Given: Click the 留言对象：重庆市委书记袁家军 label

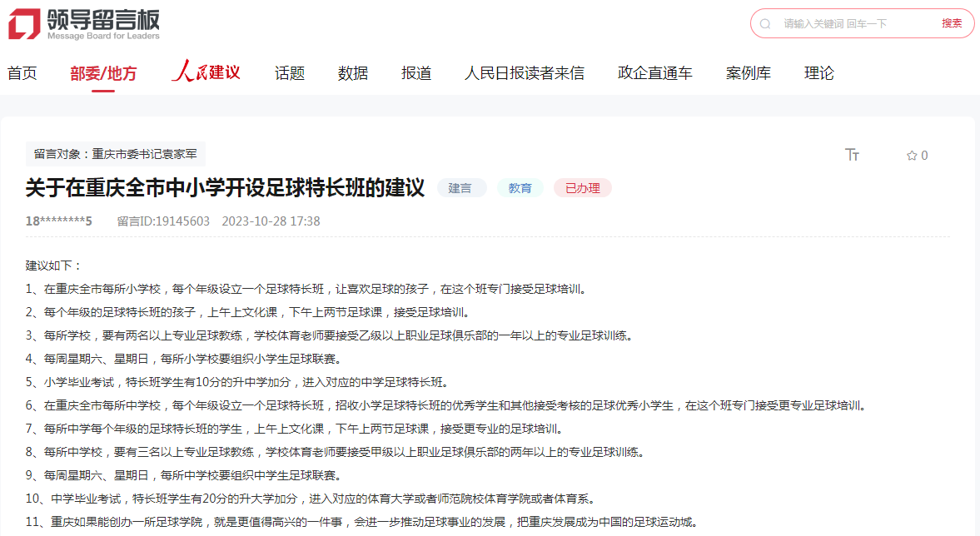Looking at the screenshot, I should pos(114,154).
